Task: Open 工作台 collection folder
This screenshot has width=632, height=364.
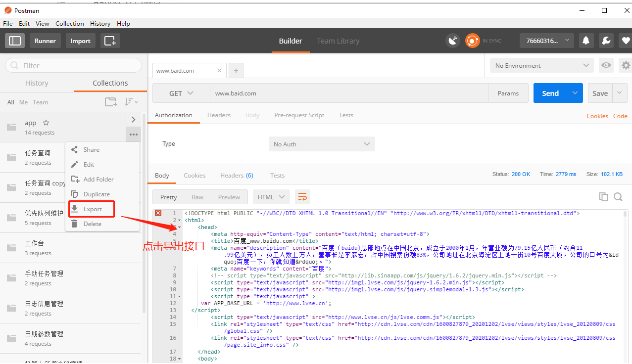Action: [x=69, y=248]
